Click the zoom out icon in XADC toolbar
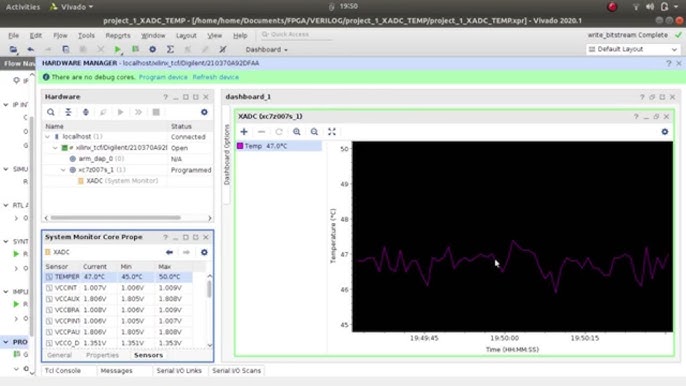This screenshot has width=686, height=386. point(314,132)
